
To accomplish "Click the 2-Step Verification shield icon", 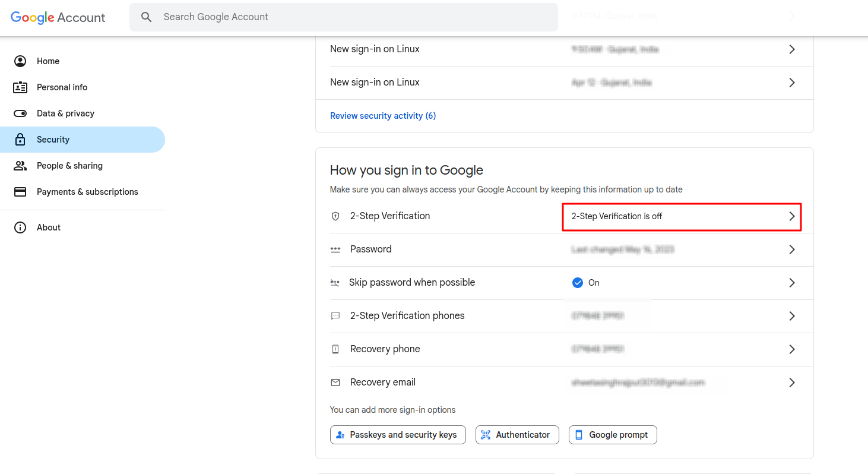I will [335, 216].
